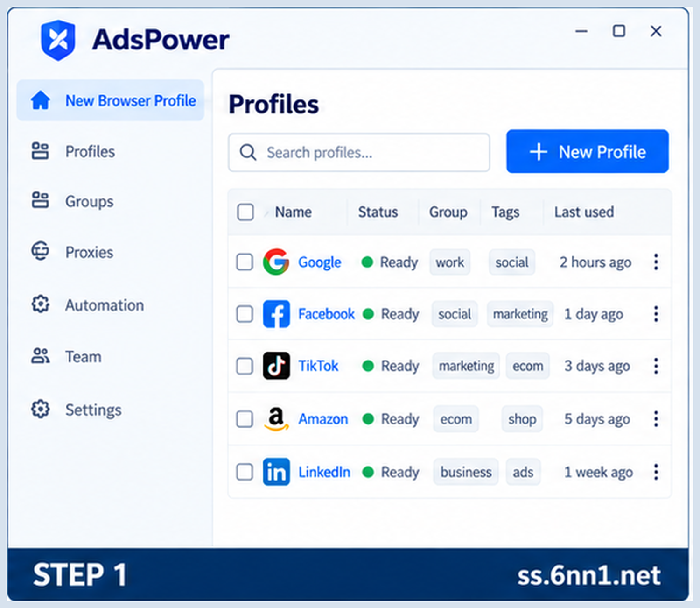The width and height of the screenshot is (700, 608).
Task: Open the Automation section
Action: (x=105, y=305)
